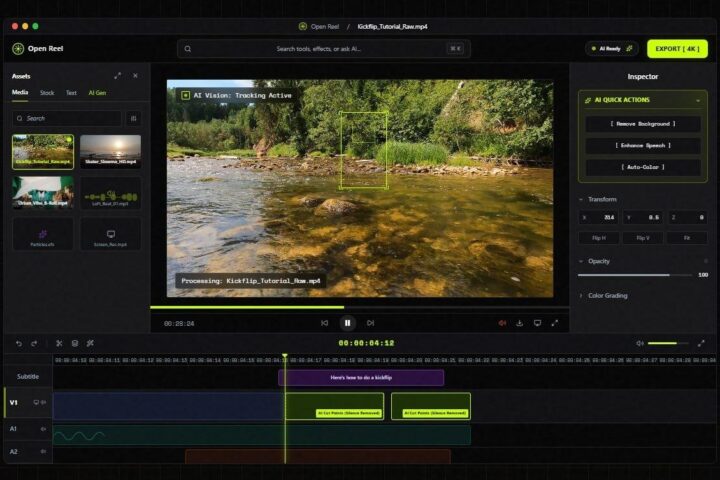This screenshot has width=720, height=480.
Task: Expand the Assets panel
Action: pos(118,76)
